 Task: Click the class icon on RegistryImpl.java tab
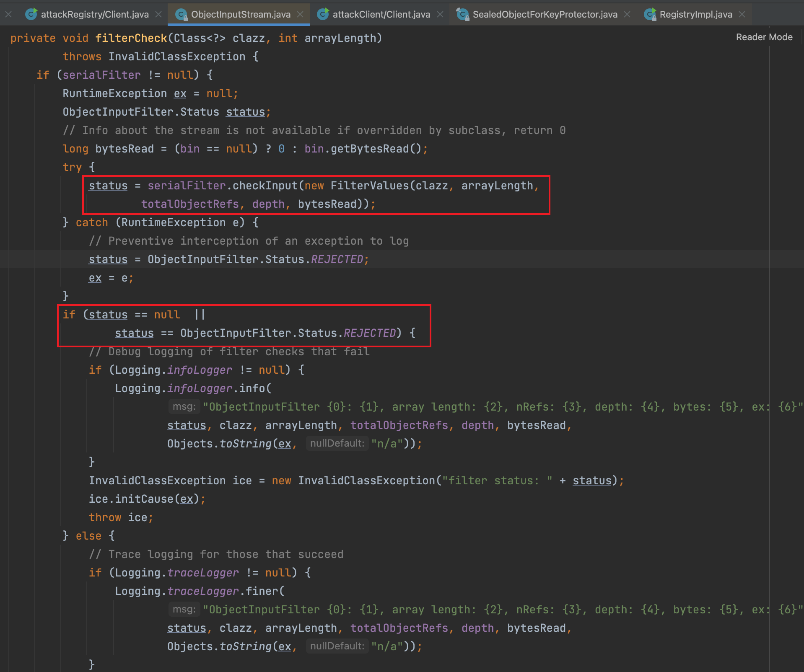pyautogui.click(x=650, y=14)
